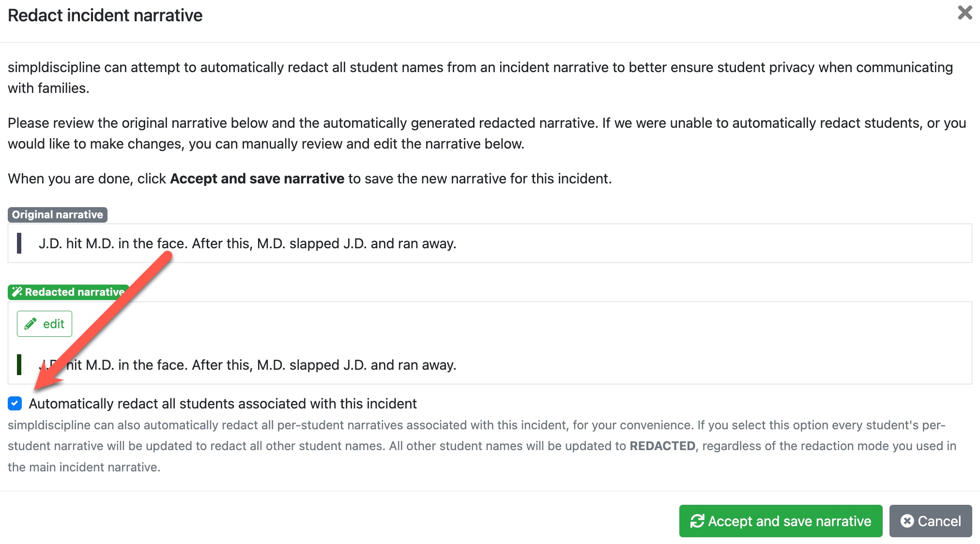
Task: Click bold 'Accept and save narrative' instruction text
Action: 257,179
